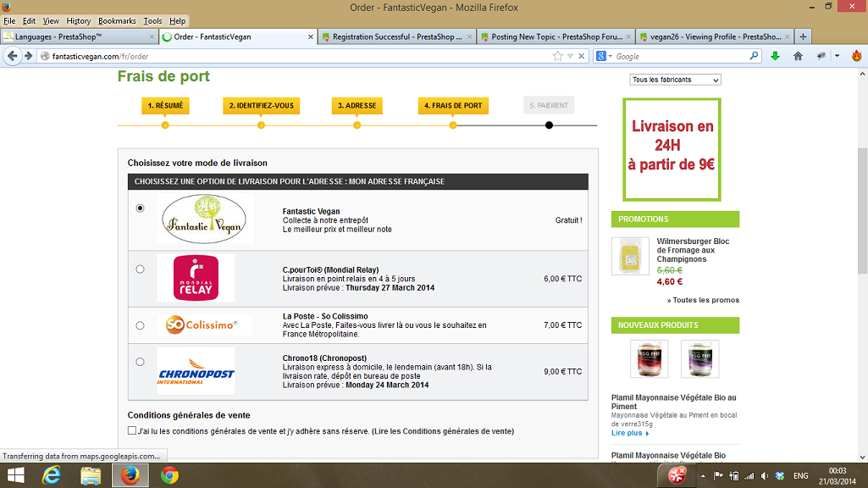868x488 pixels.
Task: Open the red-jar mayonnaise thumbnail
Action: pyautogui.click(x=650, y=359)
